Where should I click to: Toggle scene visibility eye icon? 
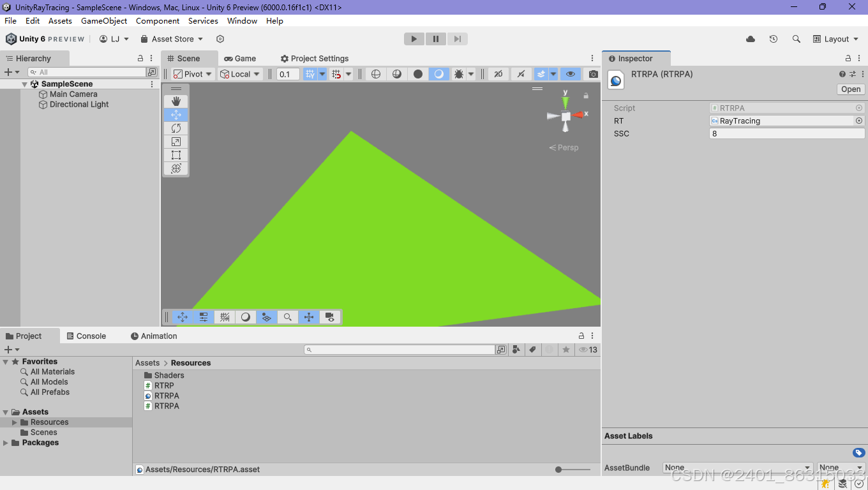[570, 74]
